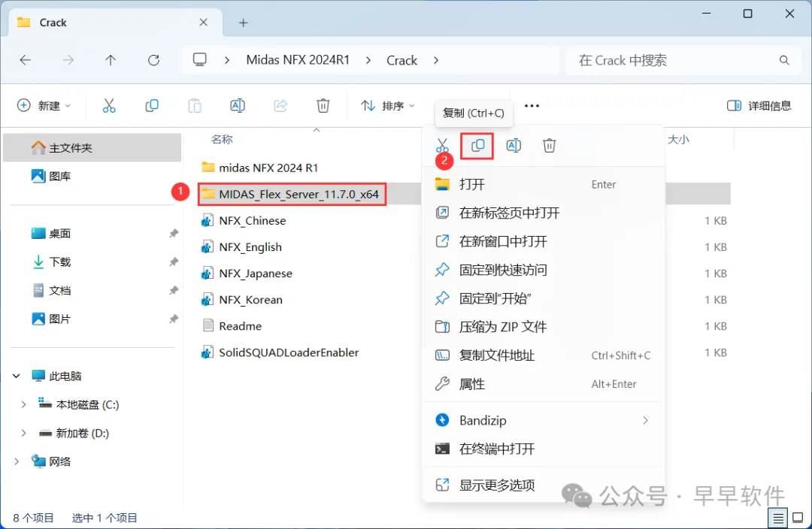Image resolution: width=812 pixels, height=529 pixels.
Task: Click the context menu Cut scissors icon
Action: pos(442,146)
